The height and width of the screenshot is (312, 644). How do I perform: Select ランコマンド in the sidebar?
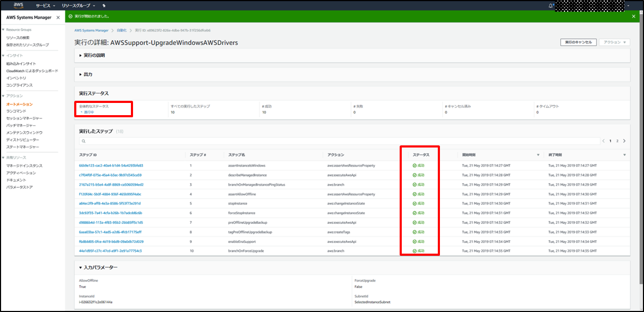16,111
